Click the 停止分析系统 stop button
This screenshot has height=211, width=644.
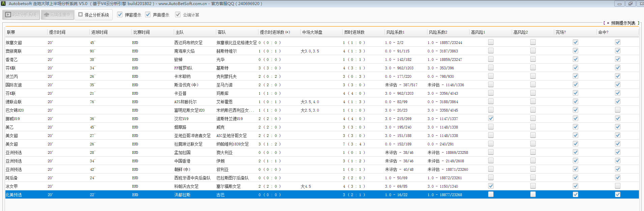tap(93, 15)
